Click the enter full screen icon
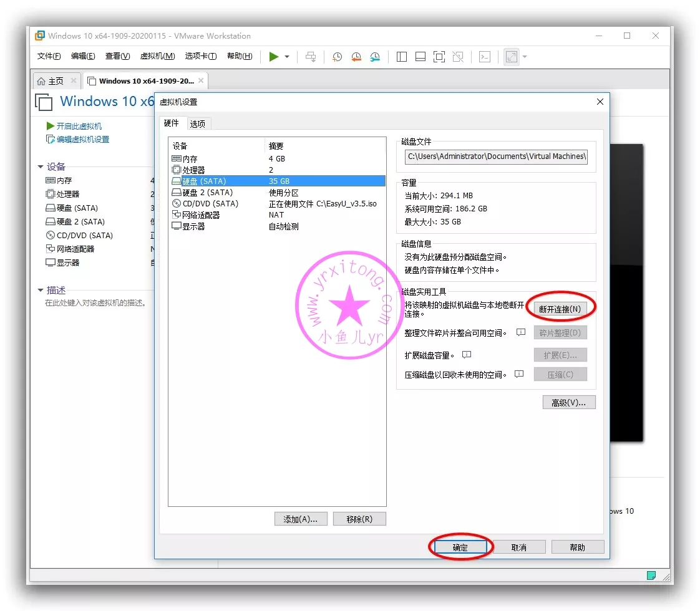The width and height of the screenshot is (700, 611). pos(439,57)
